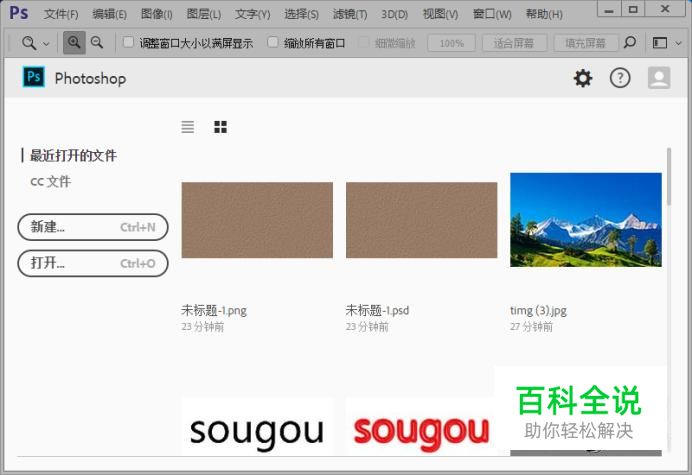Click the 填充屏幕 button
The image size is (692, 475).
(x=585, y=43)
